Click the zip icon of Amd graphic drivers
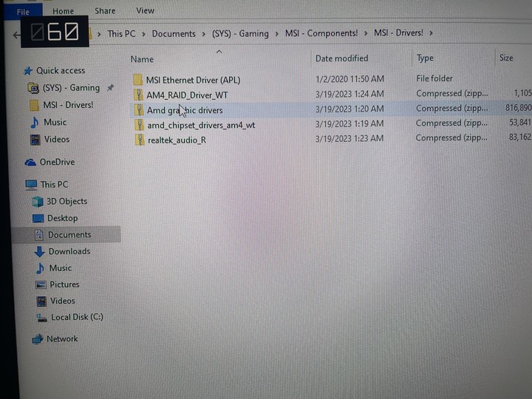Screen dimensions: 532x399 pos(139,110)
